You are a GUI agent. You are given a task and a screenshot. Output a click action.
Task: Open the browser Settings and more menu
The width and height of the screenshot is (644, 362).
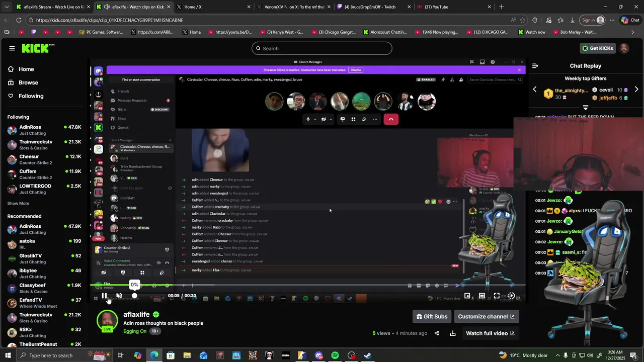(x=612, y=20)
